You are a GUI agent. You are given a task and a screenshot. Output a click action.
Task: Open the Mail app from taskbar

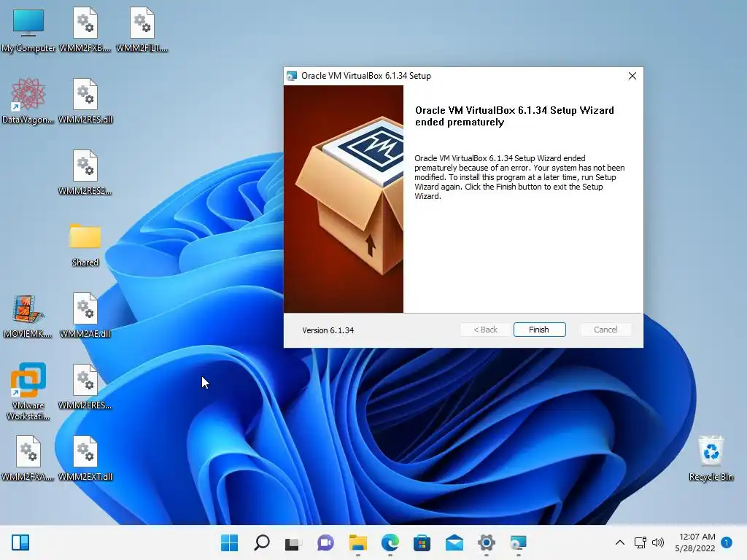454,542
